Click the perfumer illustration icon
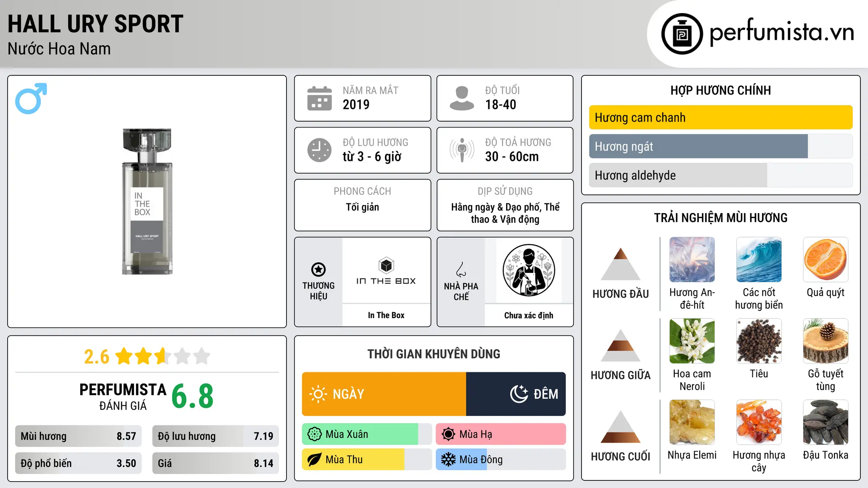This screenshot has height=488, width=868. [x=529, y=270]
